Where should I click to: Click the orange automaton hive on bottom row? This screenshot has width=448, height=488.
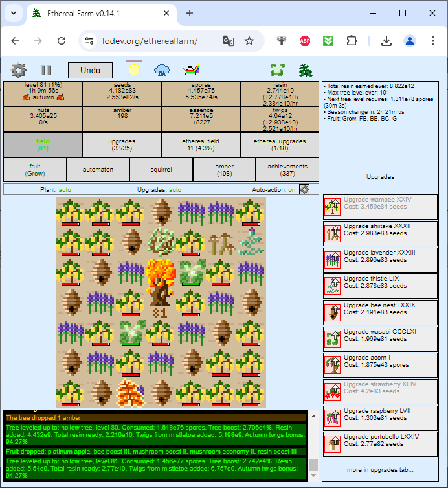pos(131,392)
